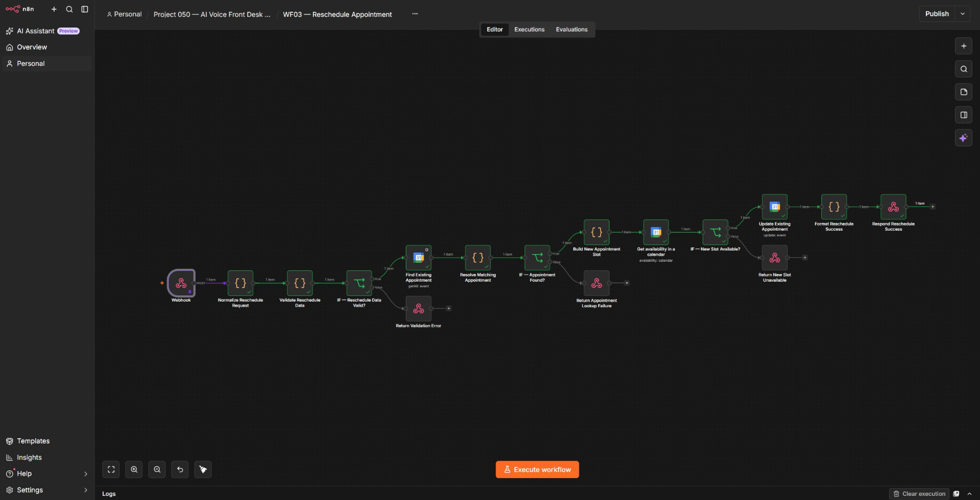Select the Return New Slot Unavailable node
The height and width of the screenshot is (500, 980).
[775, 258]
